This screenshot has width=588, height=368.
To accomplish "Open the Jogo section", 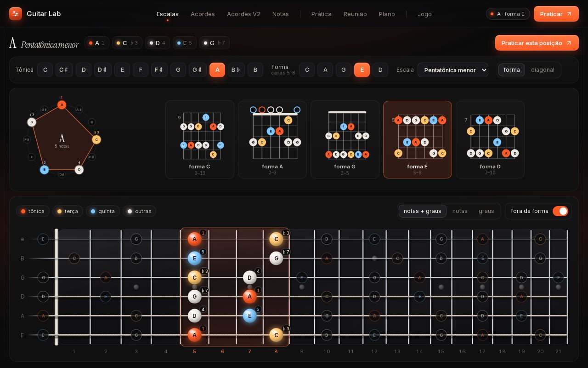I will pos(424,14).
